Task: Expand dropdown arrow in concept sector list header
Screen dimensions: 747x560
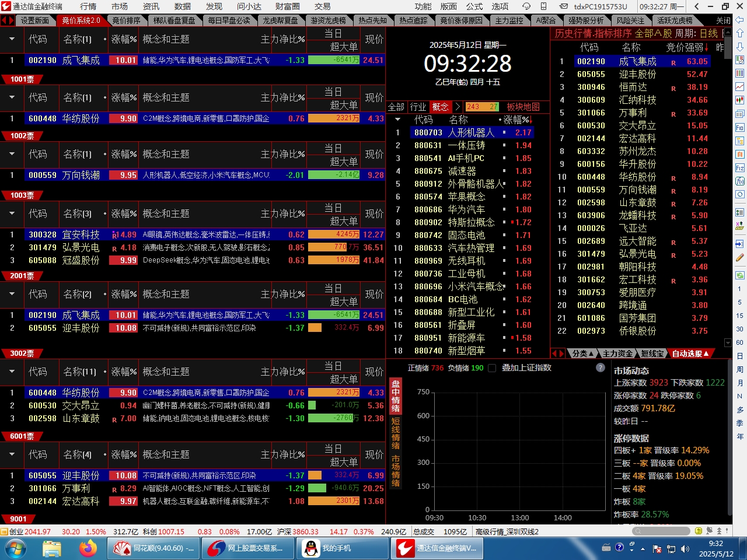Action: pyautogui.click(x=397, y=120)
